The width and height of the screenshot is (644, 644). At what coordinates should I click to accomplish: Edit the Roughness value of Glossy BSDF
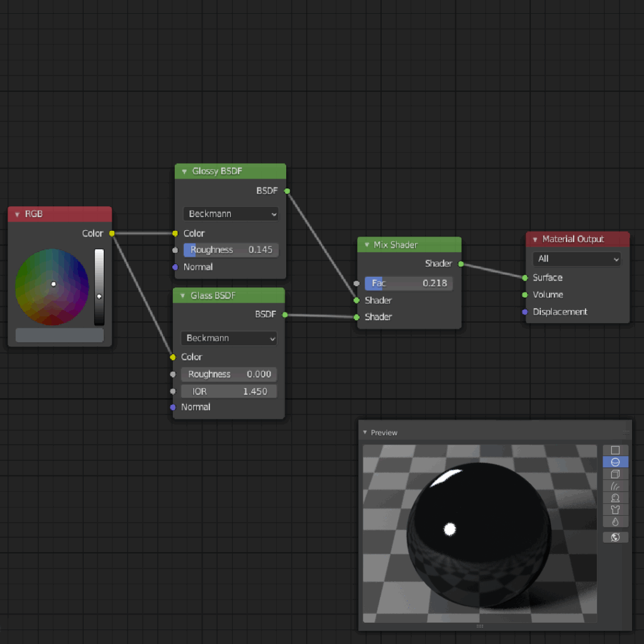click(230, 250)
